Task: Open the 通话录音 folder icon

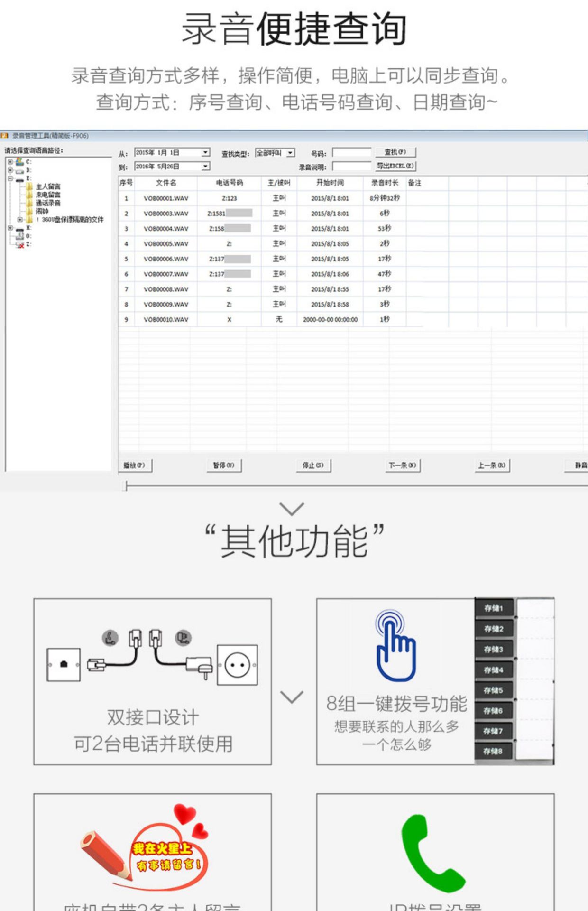Action: click(30, 203)
